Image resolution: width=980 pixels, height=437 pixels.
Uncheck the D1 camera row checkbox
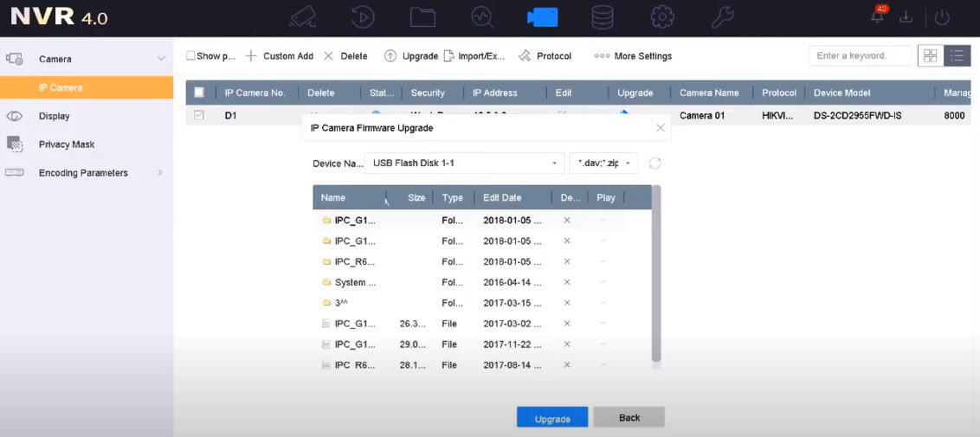tap(199, 115)
